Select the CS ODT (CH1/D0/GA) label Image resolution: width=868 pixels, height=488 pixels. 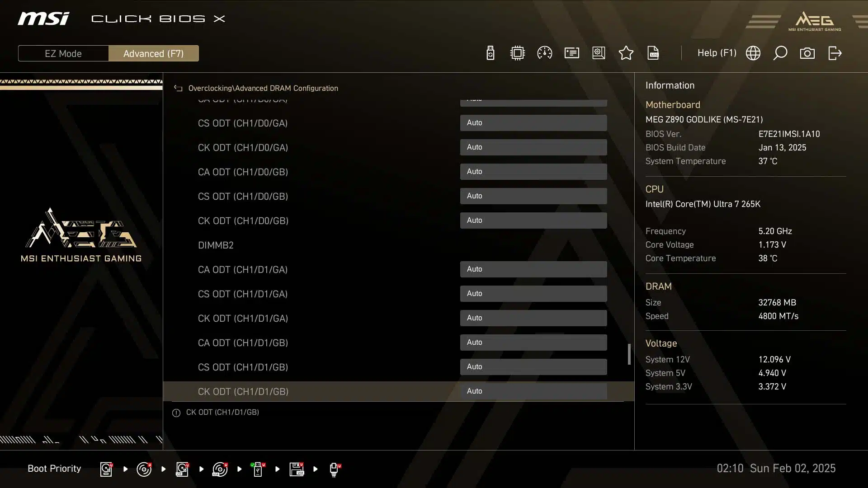[x=243, y=123]
